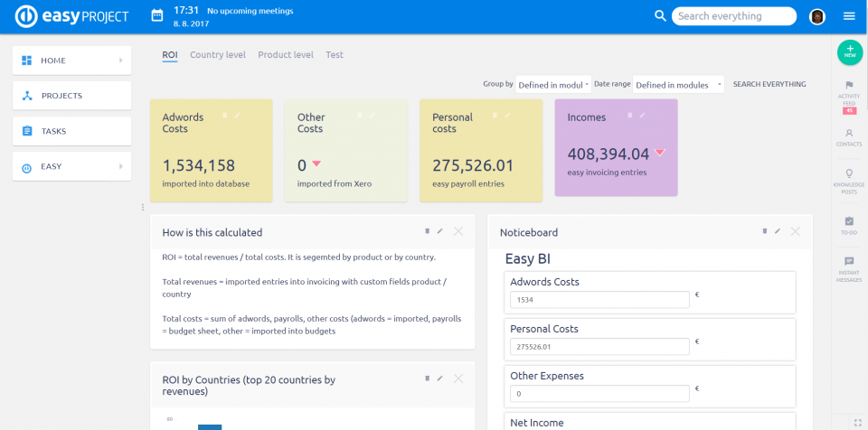Expand the EASY menu arrow
Viewport: 868px width, 430px height.
[120, 166]
